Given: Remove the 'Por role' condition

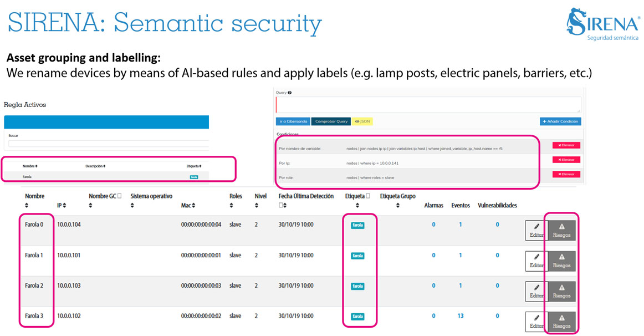Looking at the screenshot, I should tap(566, 174).
